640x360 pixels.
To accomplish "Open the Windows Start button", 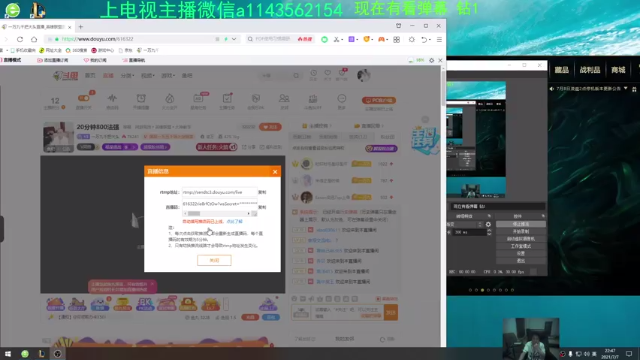I will 8,354.
